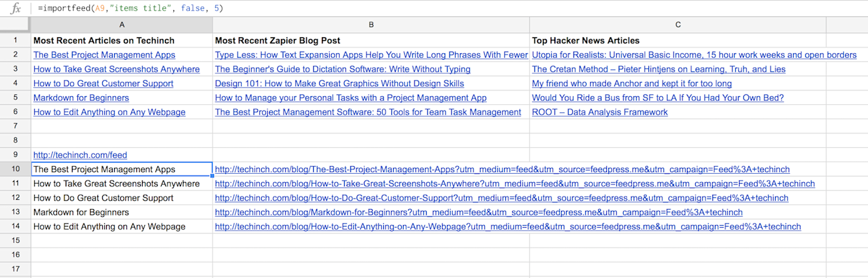Open 'The Best Project Management Apps' link in row 2
The image size is (868, 278).
click(x=104, y=55)
